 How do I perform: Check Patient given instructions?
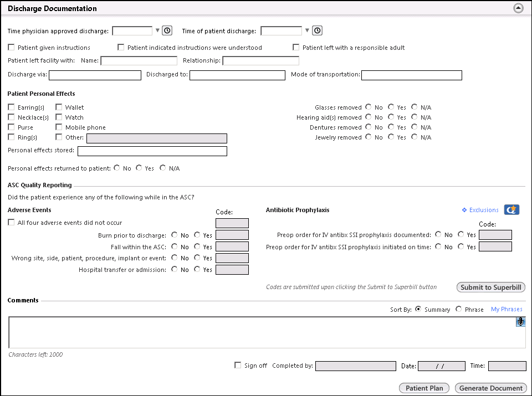[x=11, y=47]
